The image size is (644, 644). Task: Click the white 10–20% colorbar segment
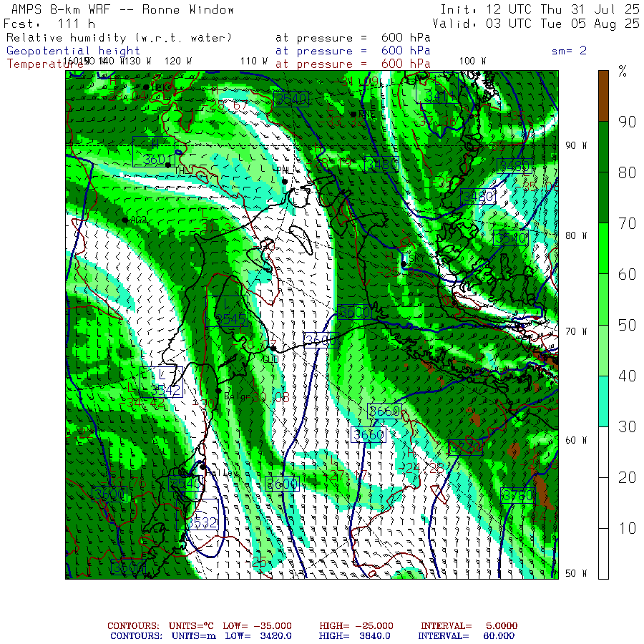pos(603,503)
